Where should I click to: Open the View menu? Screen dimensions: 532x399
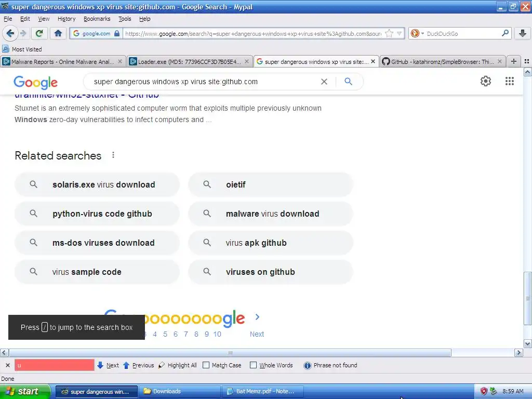tap(44, 19)
